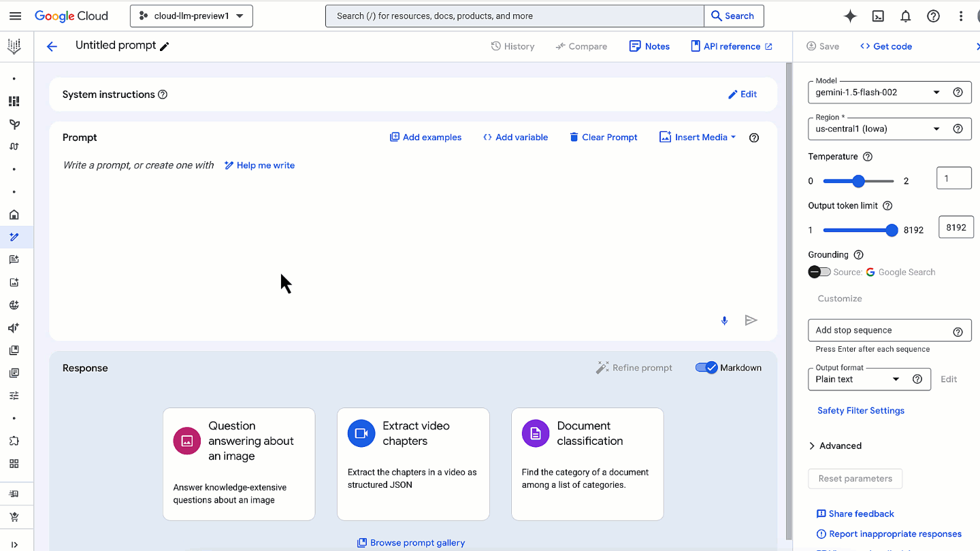980x551 pixels.
Task: Open Safety Filter Settings link
Action: (860, 411)
